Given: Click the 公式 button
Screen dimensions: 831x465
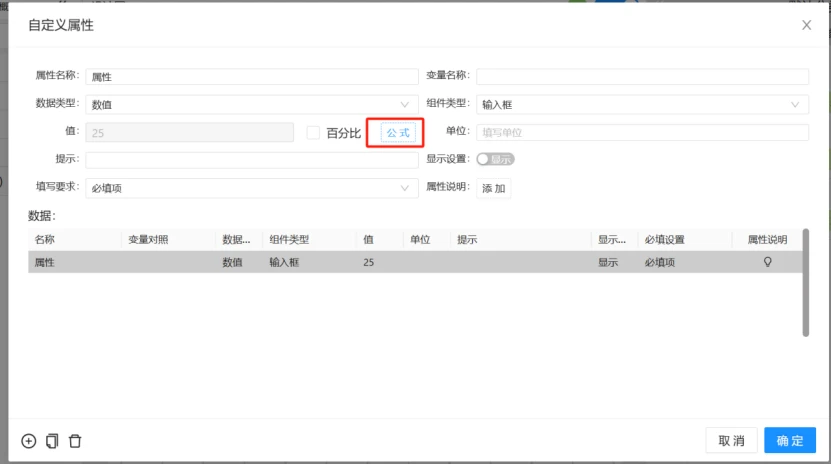Looking at the screenshot, I should pos(397,133).
